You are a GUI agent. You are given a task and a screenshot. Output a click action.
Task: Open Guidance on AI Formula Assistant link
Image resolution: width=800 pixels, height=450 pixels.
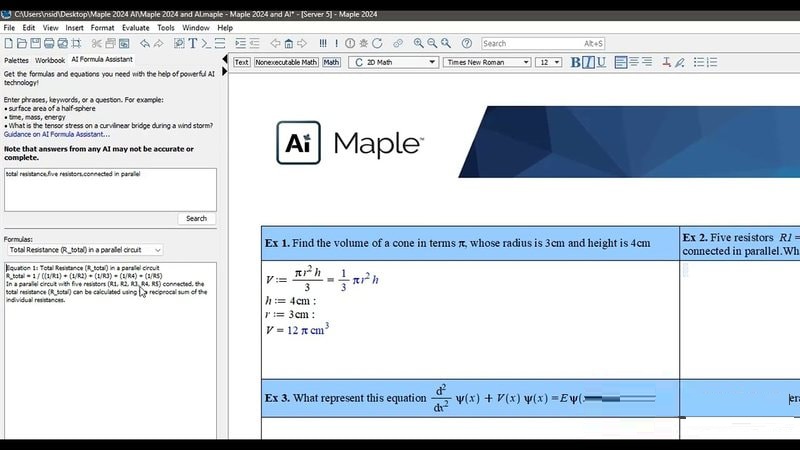[x=57, y=134]
